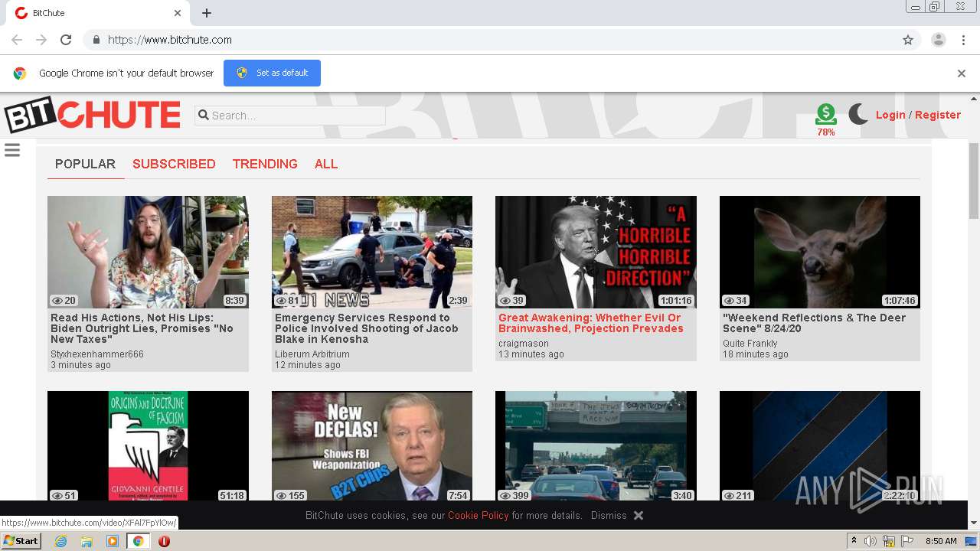This screenshot has width=980, height=551.
Task: Focus the BitChute search field
Action: click(x=290, y=116)
